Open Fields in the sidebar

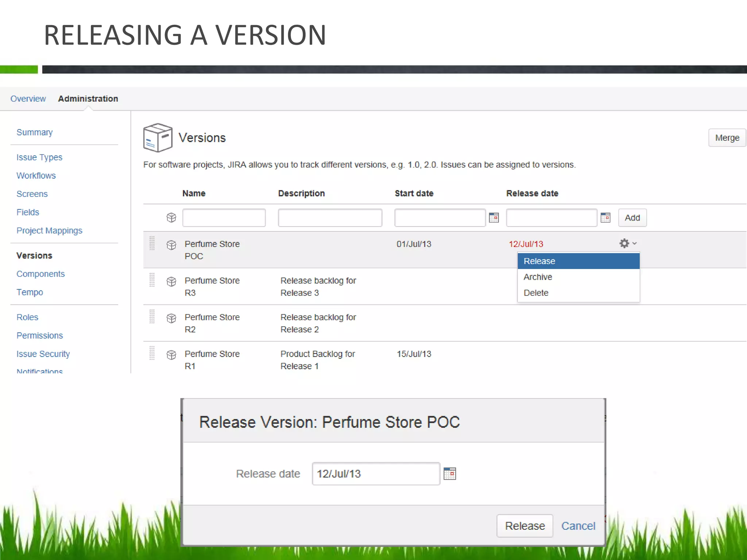(28, 212)
